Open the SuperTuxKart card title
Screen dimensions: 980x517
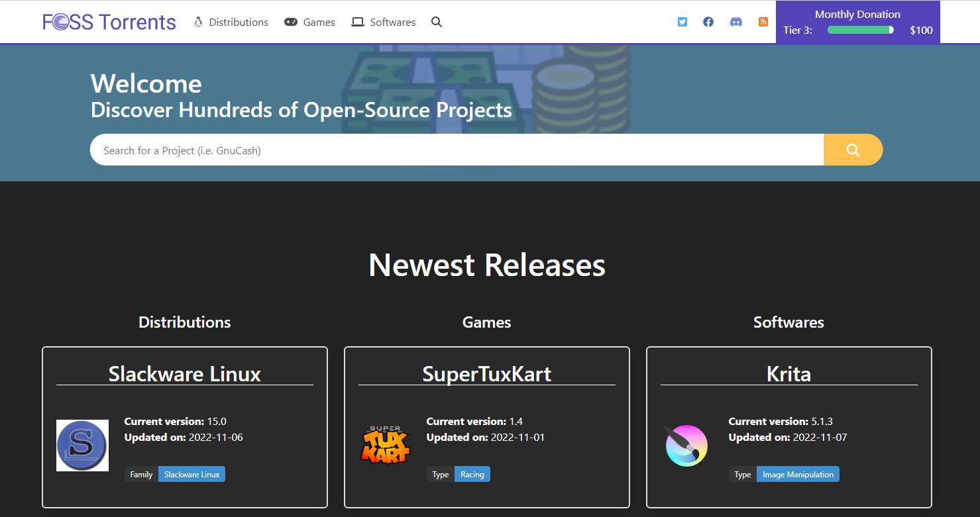pyautogui.click(x=487, y=373)
